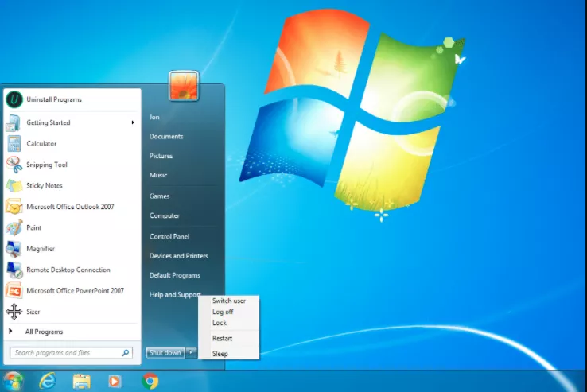Click the Sizer four-arrow icon
The height and width of the screenshot is (392, 587).
click(14, 312)
